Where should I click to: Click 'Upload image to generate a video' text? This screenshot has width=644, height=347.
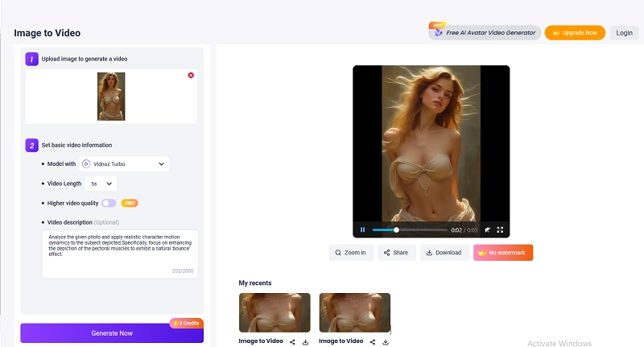pyautogui.click(x=85, y=59)
